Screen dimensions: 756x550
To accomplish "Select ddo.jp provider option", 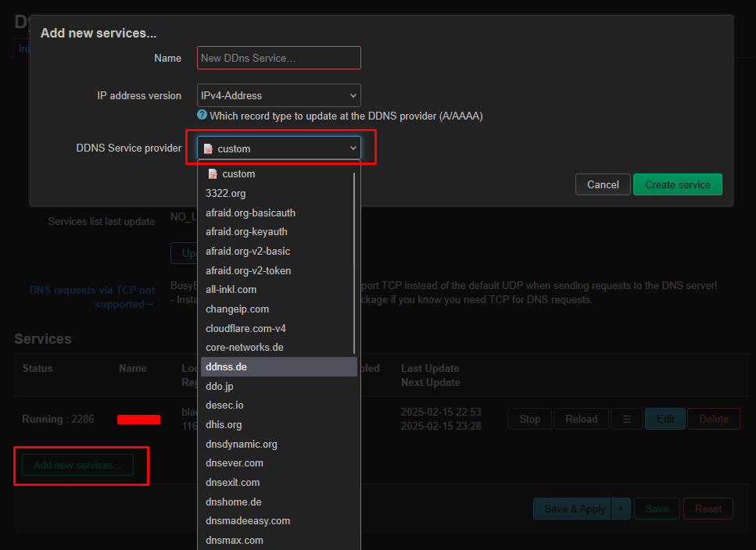I will tap(278, 386).
